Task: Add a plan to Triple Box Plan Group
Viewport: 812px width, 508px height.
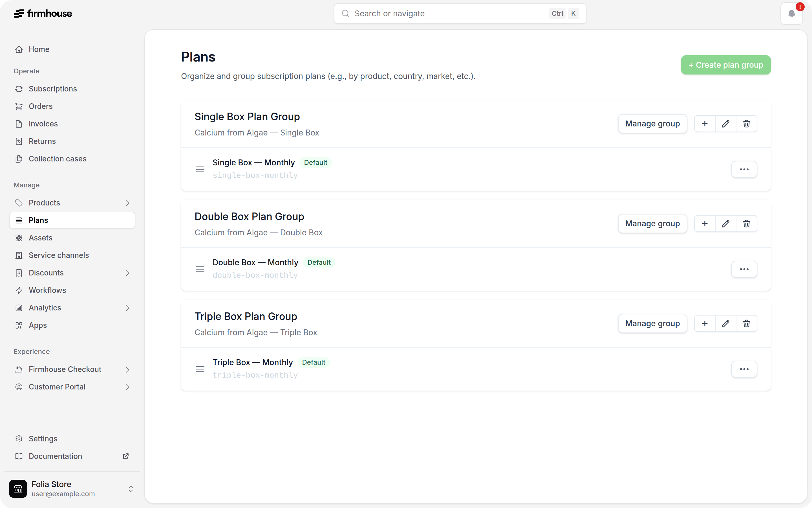Action: tap(705, 323)
